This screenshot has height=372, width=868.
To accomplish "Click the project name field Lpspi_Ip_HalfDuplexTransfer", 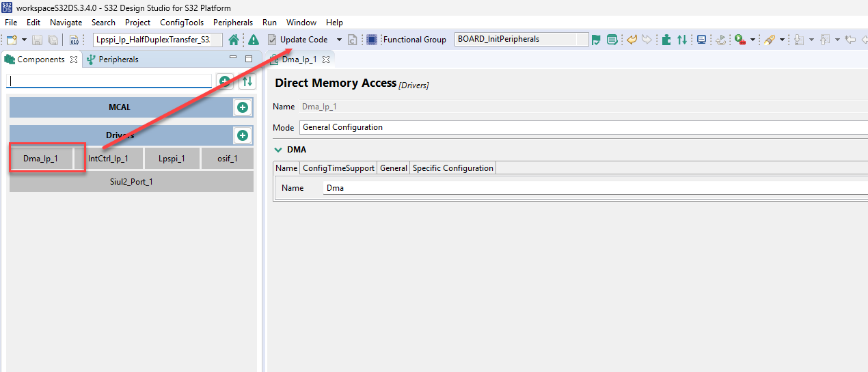I will [157, 40].
